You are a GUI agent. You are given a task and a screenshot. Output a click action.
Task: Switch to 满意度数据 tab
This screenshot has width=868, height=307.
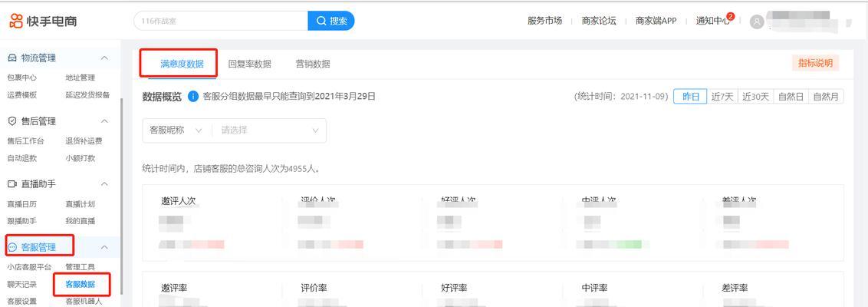[x=182, y=64]
